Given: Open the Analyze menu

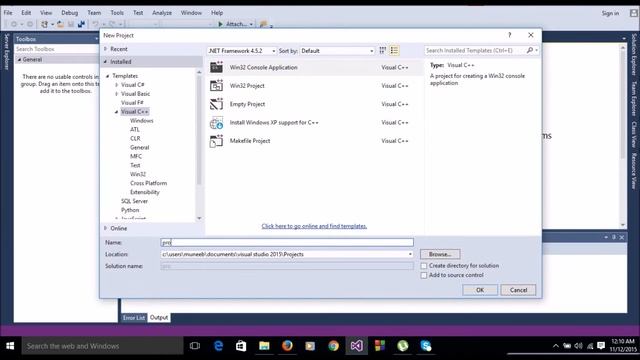Looking at the screenshot, I should click(x=162, y=13).
